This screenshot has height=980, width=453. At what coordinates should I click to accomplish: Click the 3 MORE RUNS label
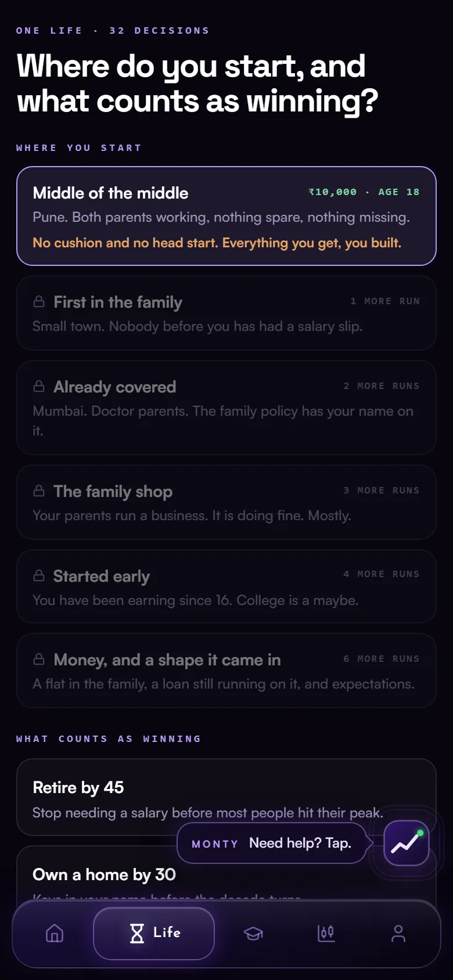pos(382,491)
